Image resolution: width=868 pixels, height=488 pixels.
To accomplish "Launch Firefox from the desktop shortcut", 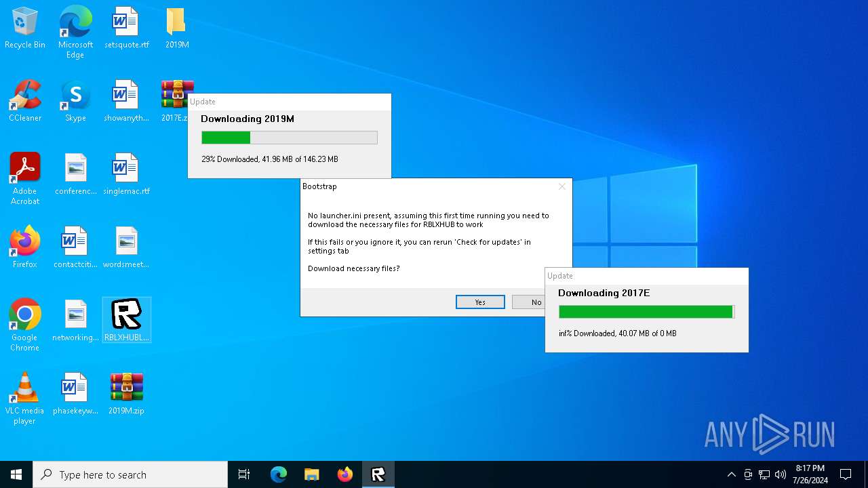I will [x=25, y=247].
